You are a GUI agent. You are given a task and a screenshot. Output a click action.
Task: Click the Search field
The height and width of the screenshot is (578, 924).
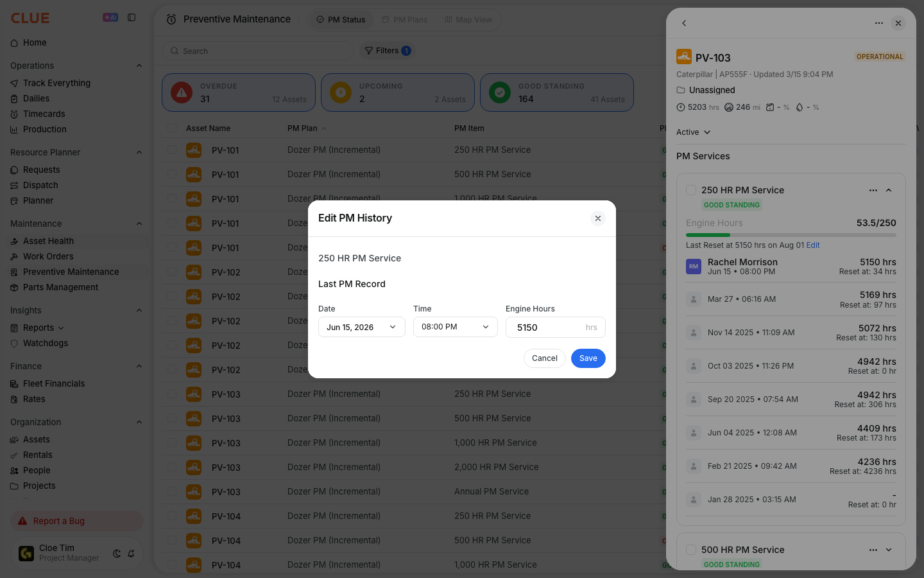click(258, 51)
